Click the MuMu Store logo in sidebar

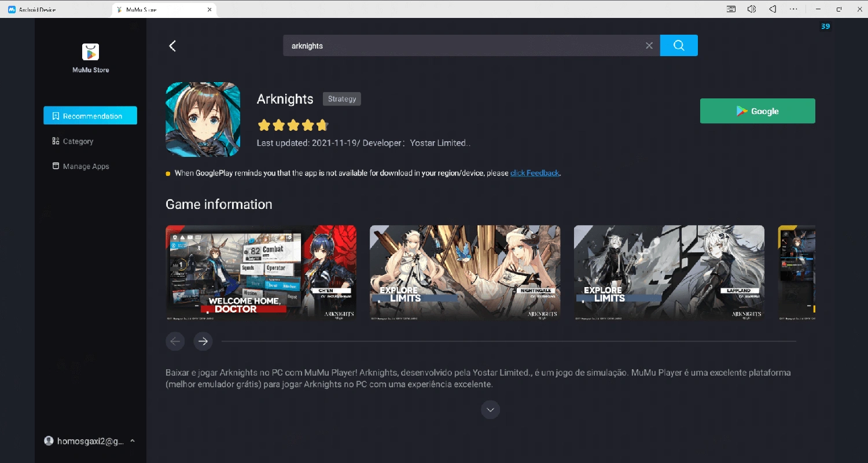90,53
